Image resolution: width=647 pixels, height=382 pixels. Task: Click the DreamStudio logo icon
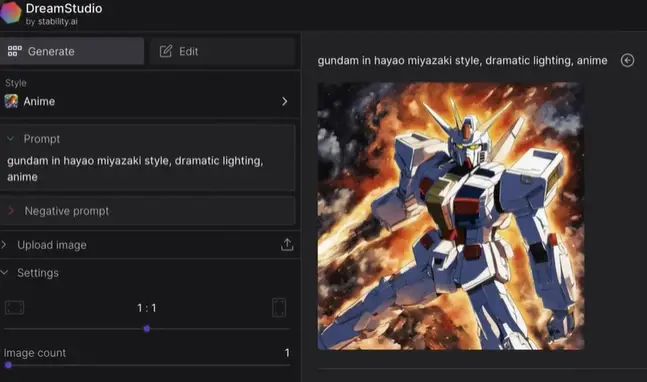[x=10, y=12]
